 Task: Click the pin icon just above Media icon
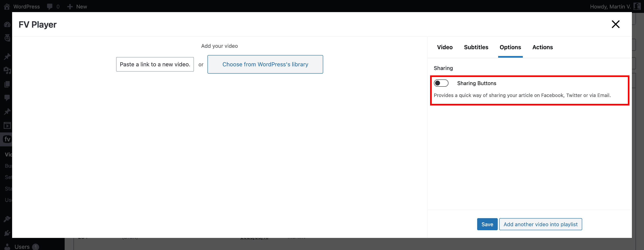(7, 56)
